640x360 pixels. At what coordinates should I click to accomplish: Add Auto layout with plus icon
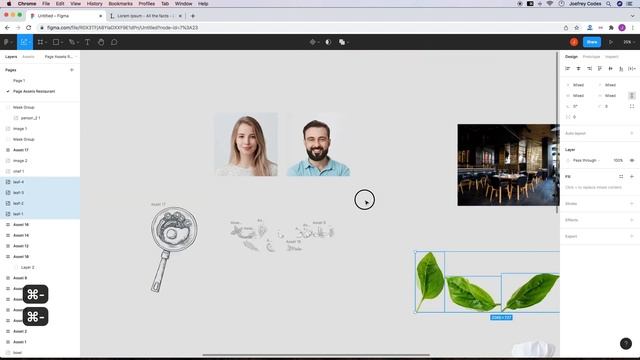tap(632, 133)
